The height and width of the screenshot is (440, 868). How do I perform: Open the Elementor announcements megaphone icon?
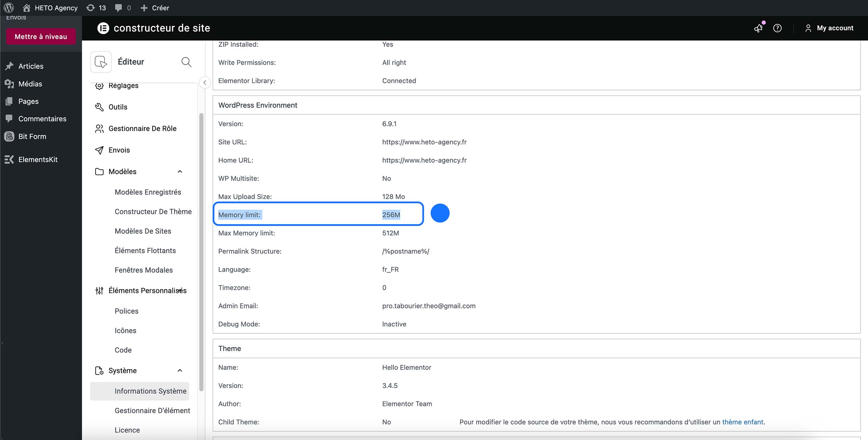pyautogui.click(x=758, y=28)
